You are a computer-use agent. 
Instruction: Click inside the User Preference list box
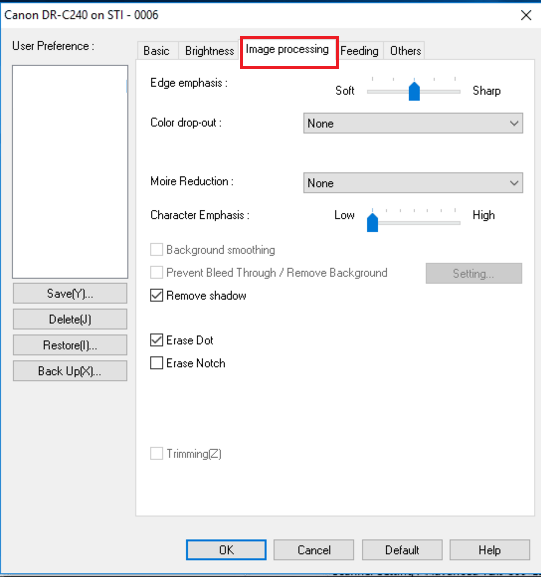click(x=70, y=172)
